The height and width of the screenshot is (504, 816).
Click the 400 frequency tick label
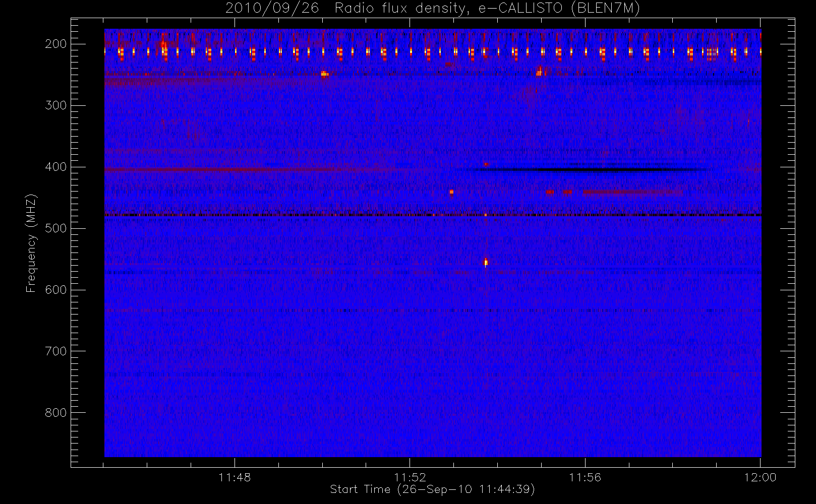tap(56, 167)
